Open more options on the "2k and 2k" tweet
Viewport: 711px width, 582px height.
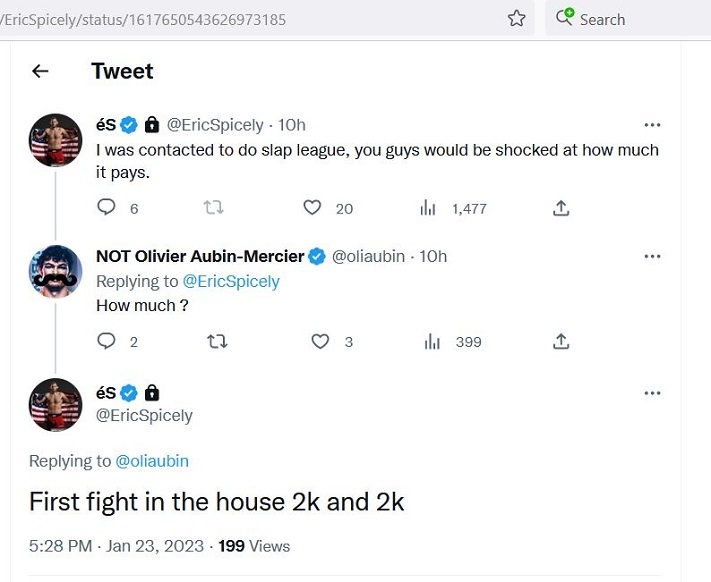[x=652, y=393]
